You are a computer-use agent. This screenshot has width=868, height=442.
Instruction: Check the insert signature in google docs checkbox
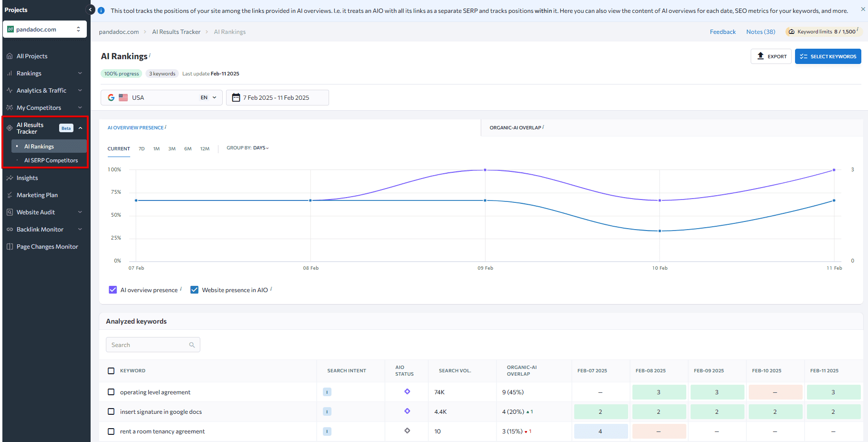click(111, 411)
